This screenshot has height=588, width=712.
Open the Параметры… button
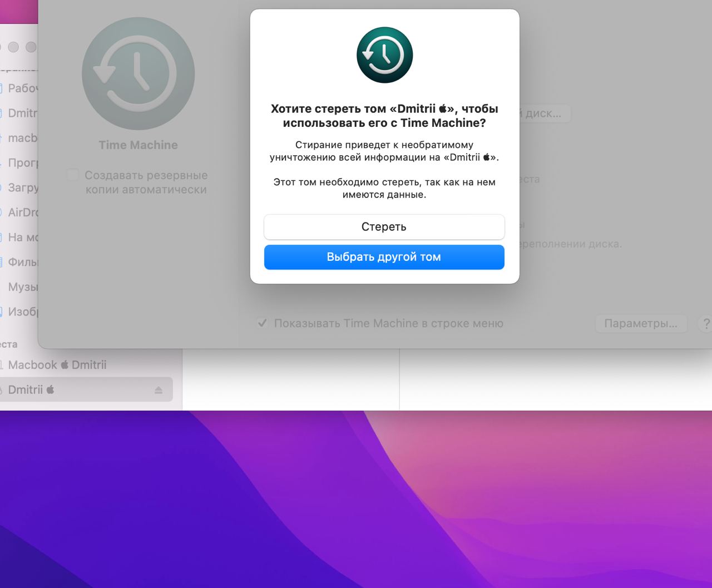pos(641,323)
